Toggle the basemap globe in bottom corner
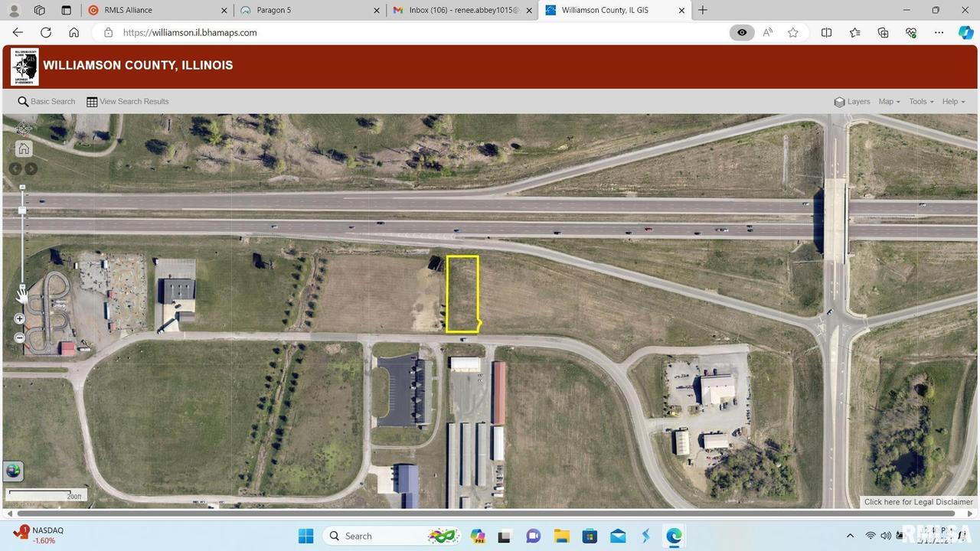The height and width of the screenshot is (551, 980). click(x=13, y=470)
